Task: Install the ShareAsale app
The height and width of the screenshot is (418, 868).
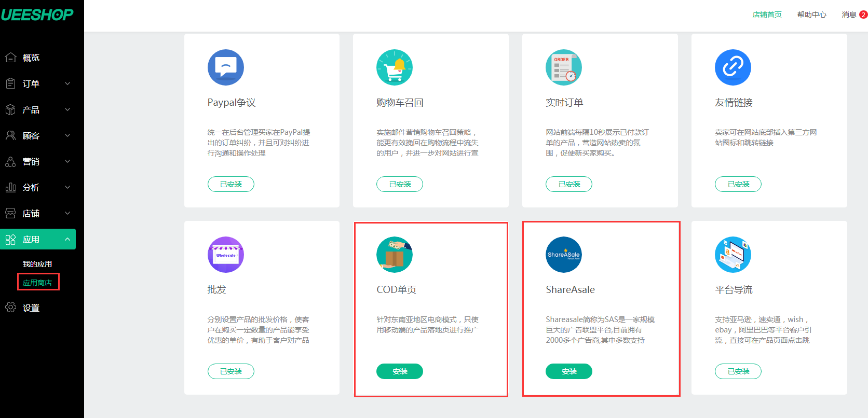Action: 569,371
